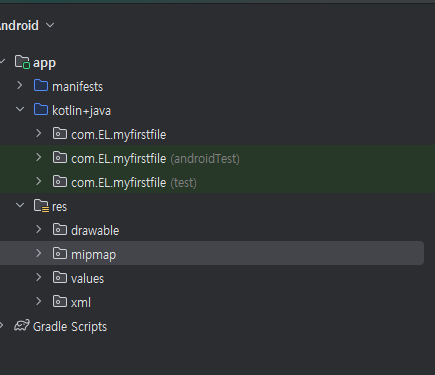
Task: Select the res label
Action: 59,207
